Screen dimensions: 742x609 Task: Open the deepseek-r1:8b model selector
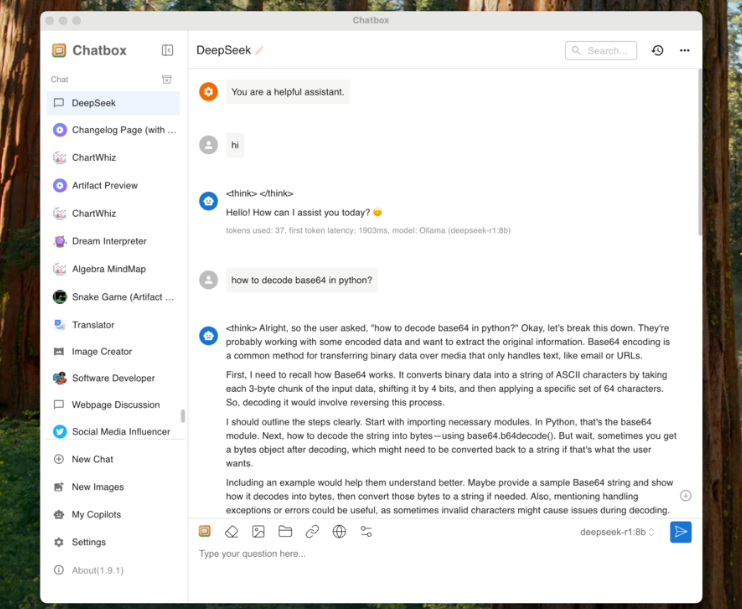(x=617, y=532)
